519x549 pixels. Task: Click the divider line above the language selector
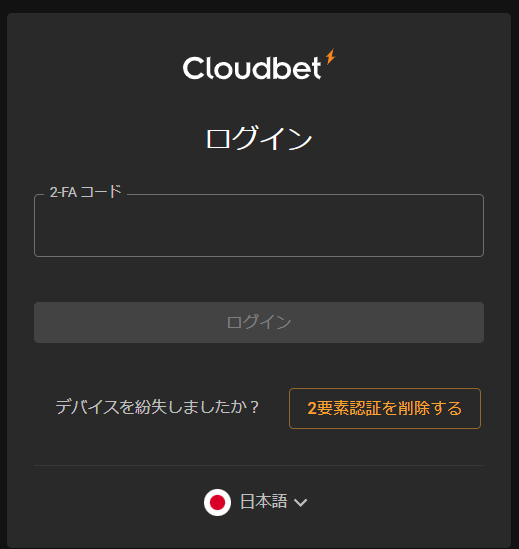click(259, 466)
